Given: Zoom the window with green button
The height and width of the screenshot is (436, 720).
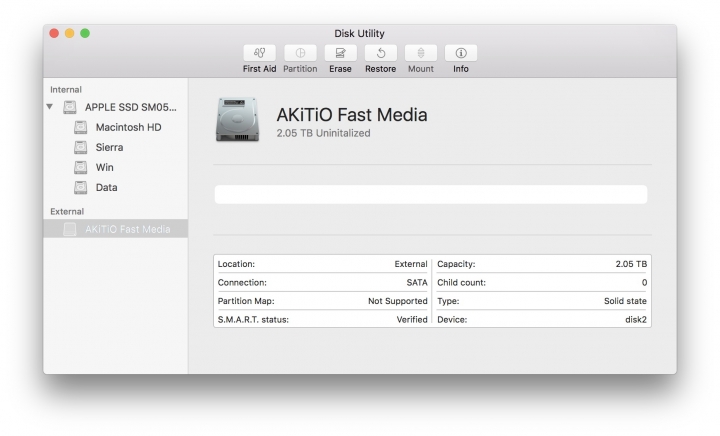Looking at the screenshot, I should [x=85, y=34].
